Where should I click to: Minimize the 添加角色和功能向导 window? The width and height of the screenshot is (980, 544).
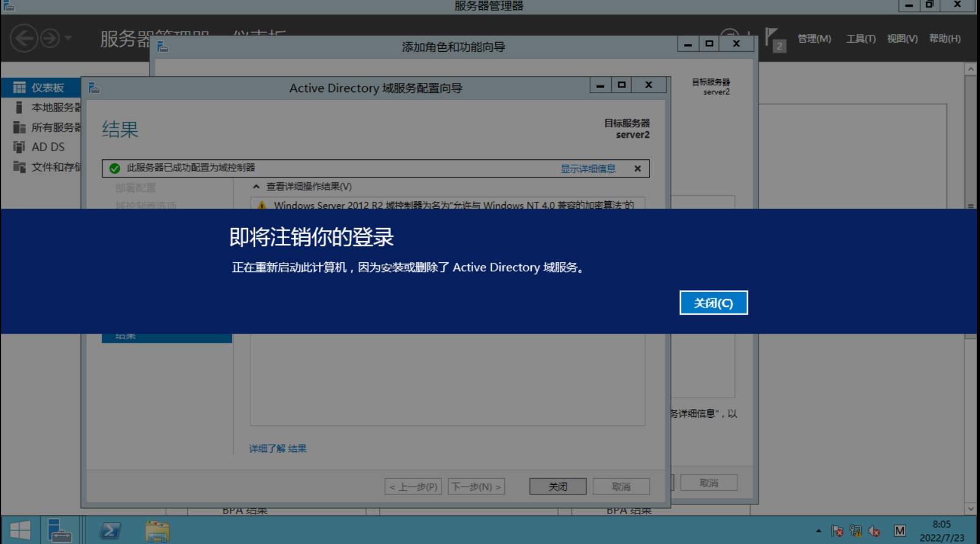pos(688,44)
